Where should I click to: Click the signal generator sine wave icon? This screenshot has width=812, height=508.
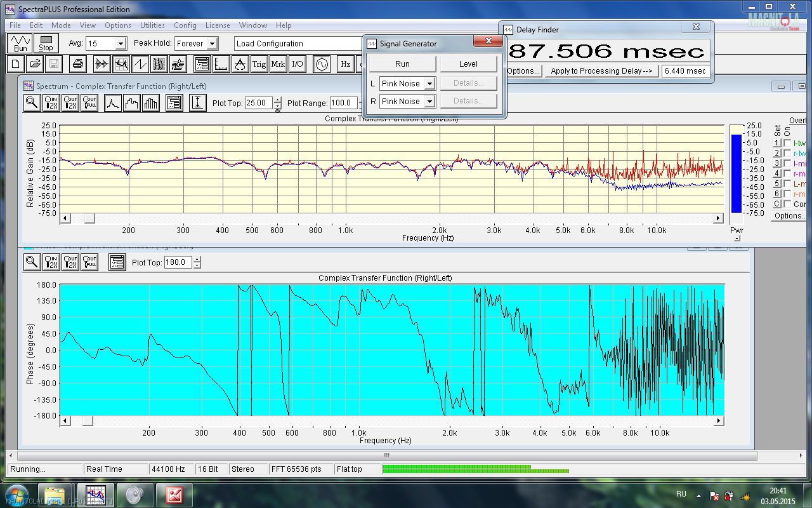322,64
